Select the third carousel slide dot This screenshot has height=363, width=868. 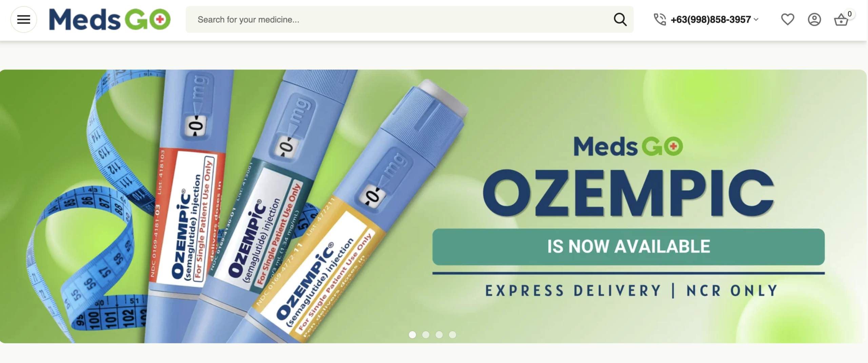439,335
